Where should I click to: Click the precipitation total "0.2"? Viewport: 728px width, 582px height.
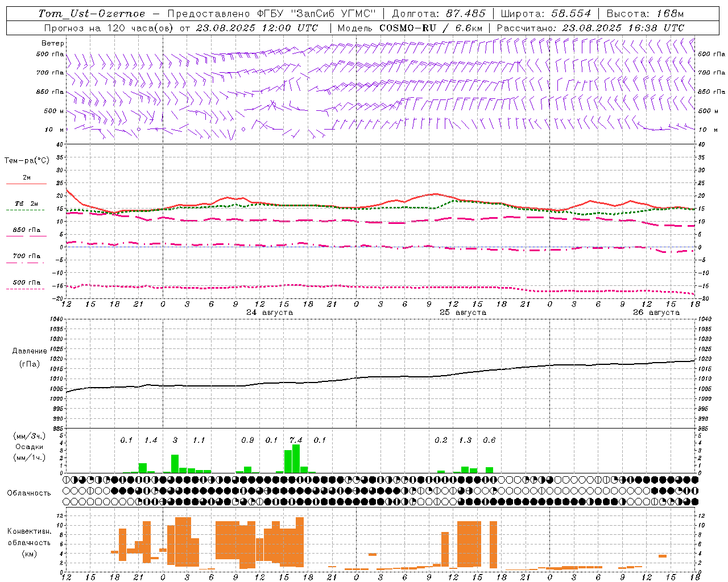coord(441,440)
